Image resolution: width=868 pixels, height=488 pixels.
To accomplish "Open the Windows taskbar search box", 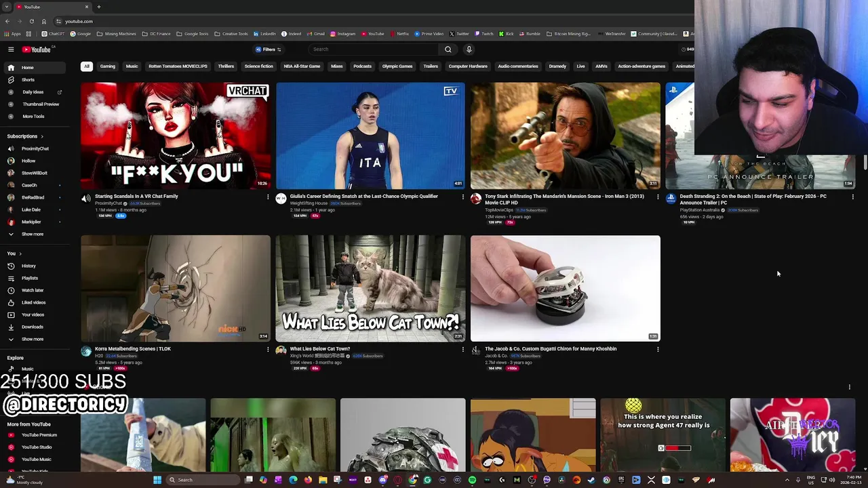I will [x=203, y=480].
